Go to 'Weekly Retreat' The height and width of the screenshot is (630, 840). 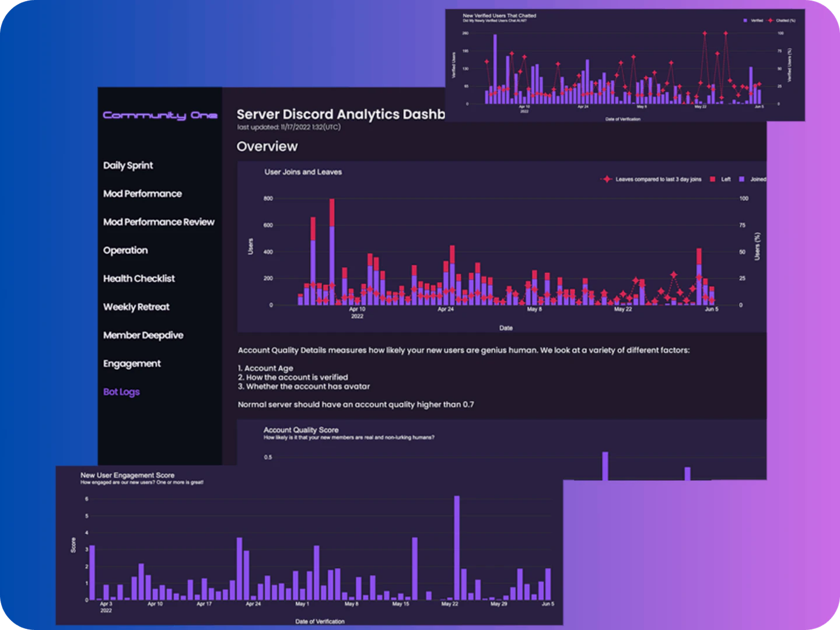point(136,307)
